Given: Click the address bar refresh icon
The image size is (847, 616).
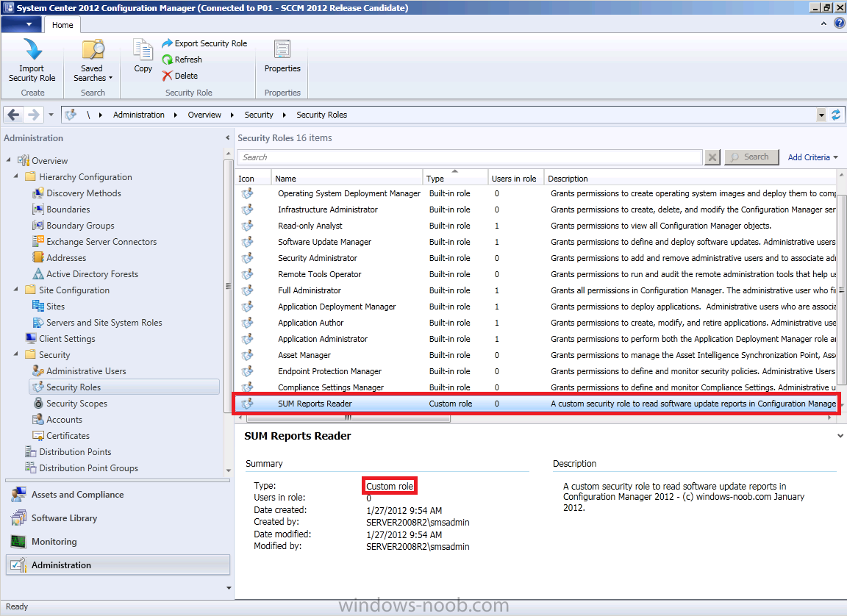Looking at the screenshot, I should 836,115.
